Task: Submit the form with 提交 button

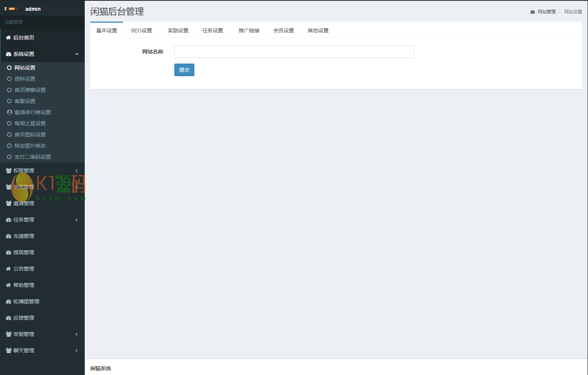Action: pos(184,70)
